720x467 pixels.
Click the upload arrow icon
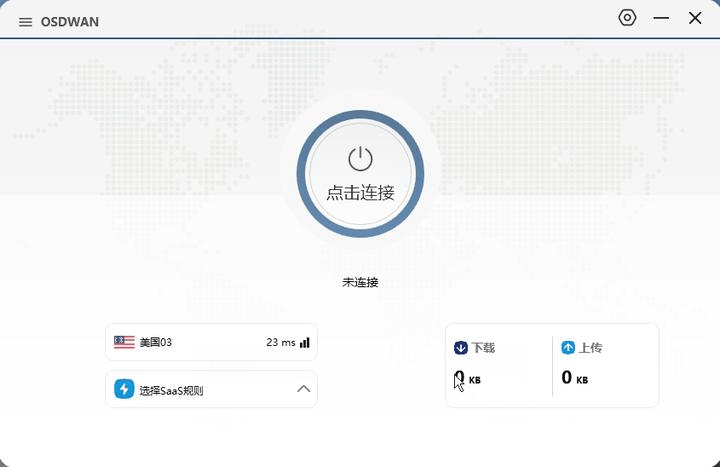tap(568, 348)
